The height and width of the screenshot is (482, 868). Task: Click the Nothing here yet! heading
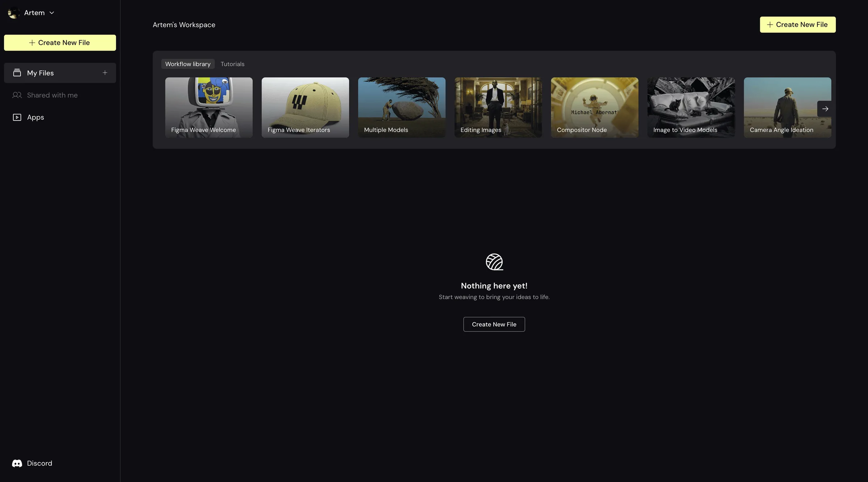(494, 286)
